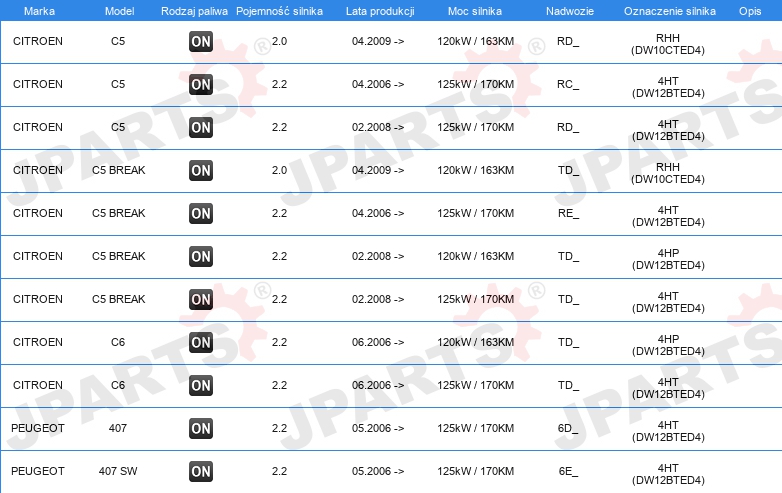Viewport: 782px width, 493px height.
Task: Click the Model column header
Action: [x=119, y=11]
